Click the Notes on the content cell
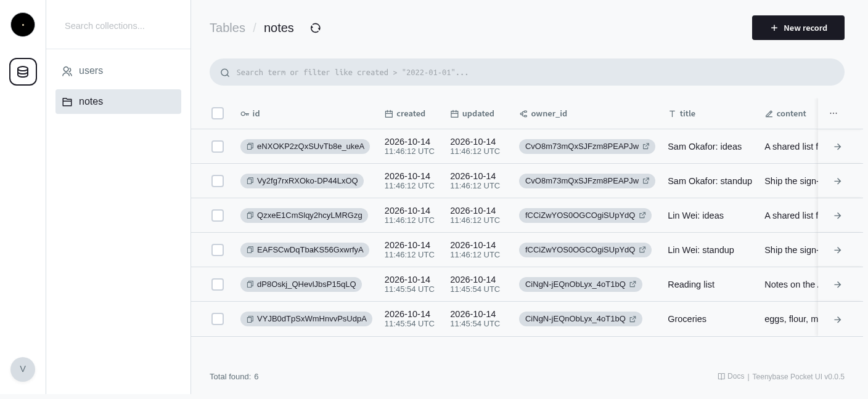 tap(791, 284)
